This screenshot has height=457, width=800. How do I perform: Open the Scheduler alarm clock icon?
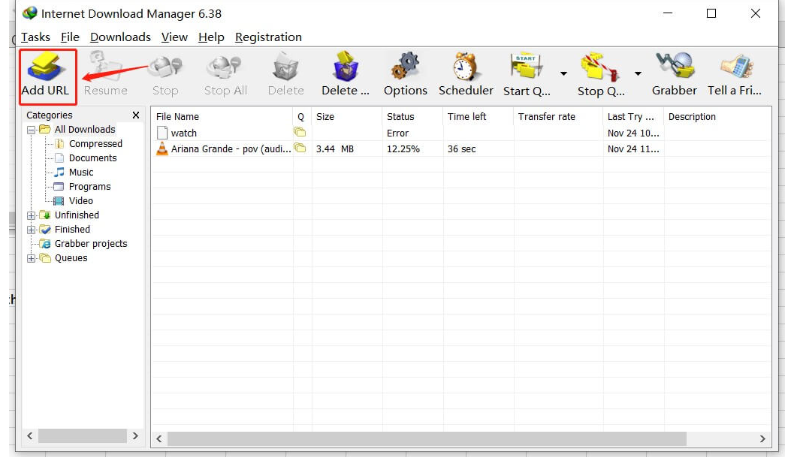tap(465, 67)
